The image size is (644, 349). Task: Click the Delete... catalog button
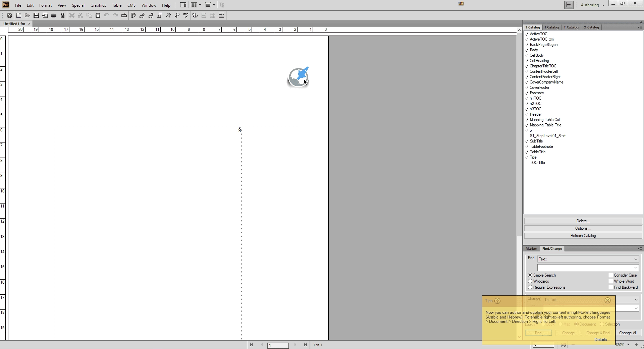pos(583,221)
